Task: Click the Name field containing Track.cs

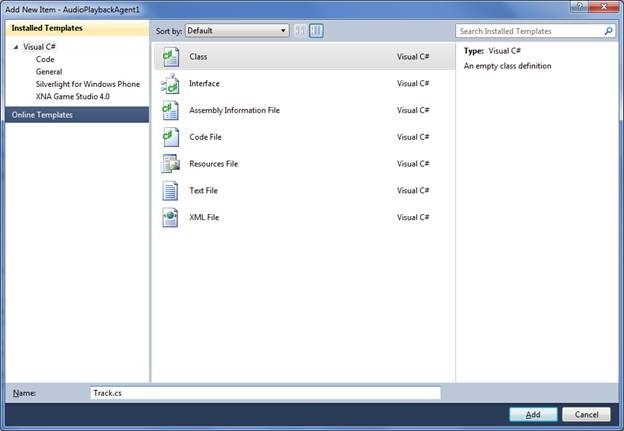Action: click(264, 394)
